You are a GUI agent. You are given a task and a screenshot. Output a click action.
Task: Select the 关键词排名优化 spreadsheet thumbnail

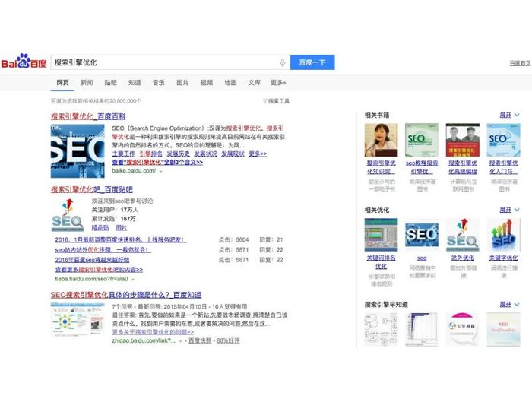(381, 236)
